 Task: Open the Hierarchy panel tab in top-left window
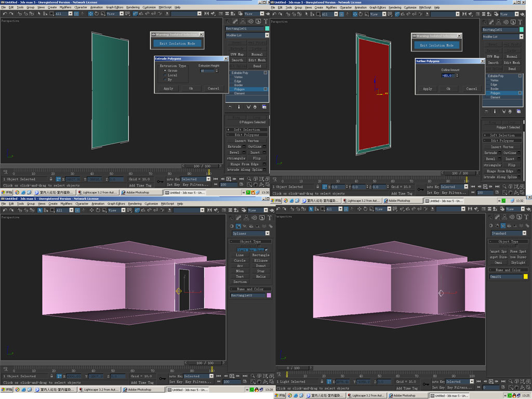coord(243,21)
